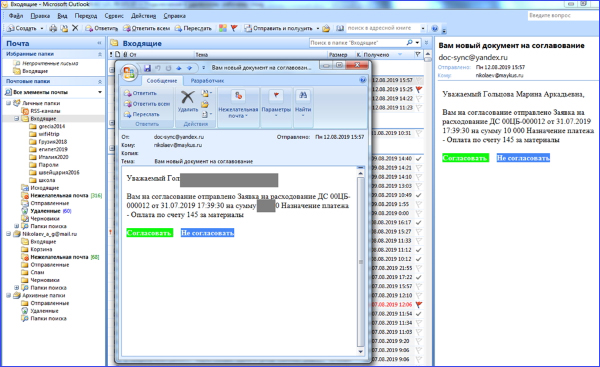The height and width of the screenshot is (367, 600).
Task: Expand 'Папки поиска' under Личные папки
Action: (x=16, y=226)
